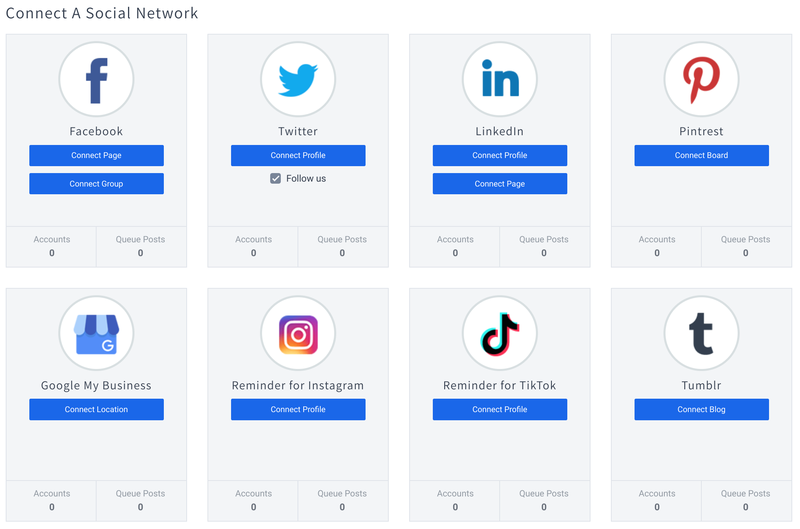
Task: Click Queue Posts count under Facebook
Action: (140, 253)
